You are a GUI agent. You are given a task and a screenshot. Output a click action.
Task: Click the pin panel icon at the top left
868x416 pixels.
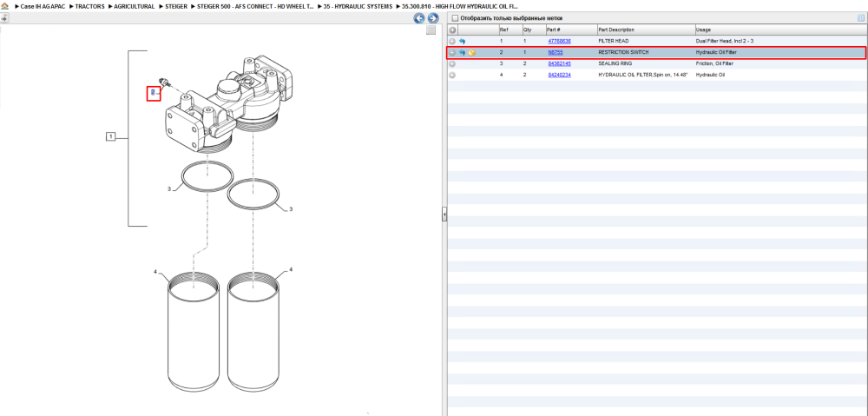click(x=4, y=18)
